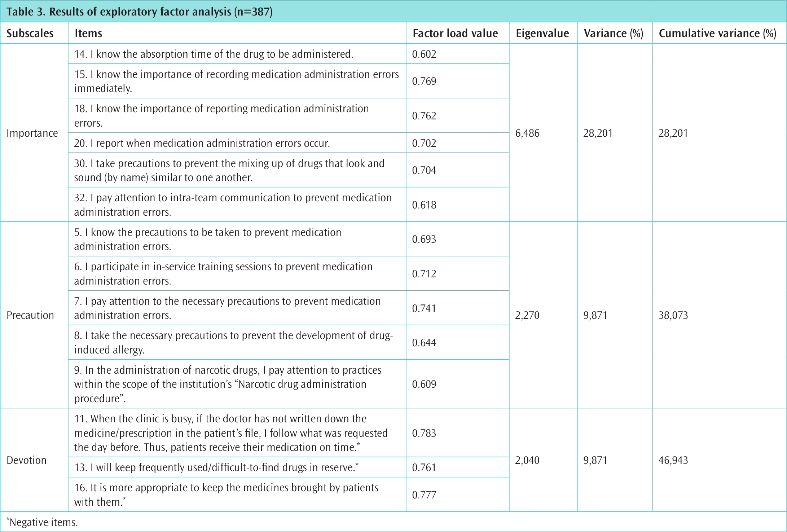Image resolution: width=787 pixels, height=532 pixels.
Task: Click item 13 about drugs in reserve
Action: [216, 467]
